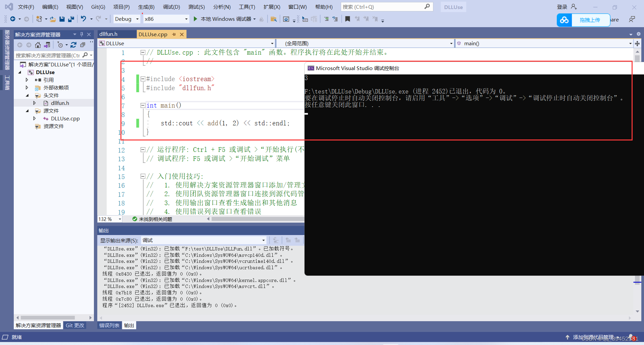Toggle a bookmark with the bookmark icon
Screen dimensions: 644x345
(347, 19)
